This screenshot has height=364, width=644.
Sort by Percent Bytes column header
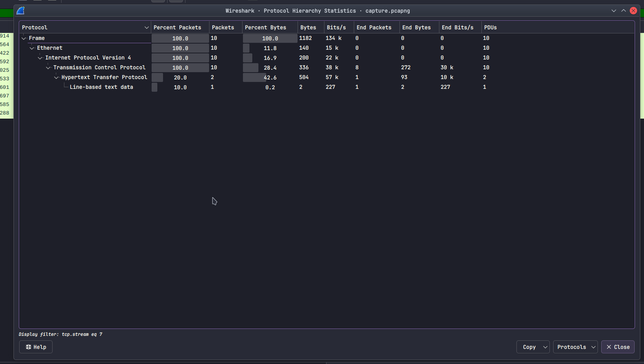pos(270,27)
